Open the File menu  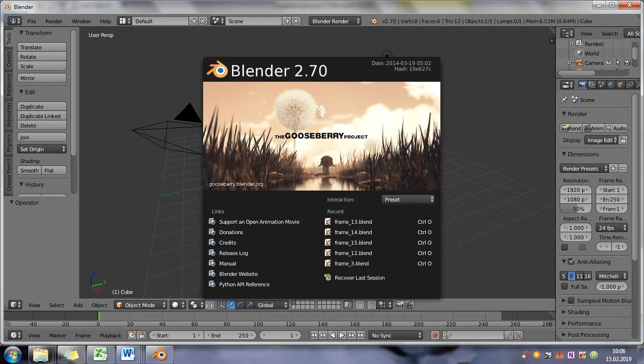32,21
